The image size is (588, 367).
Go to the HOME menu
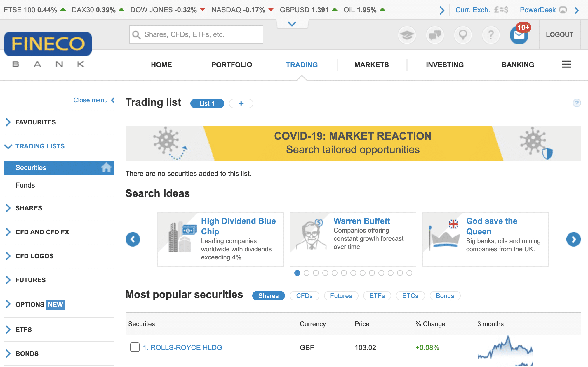click(x=161, y=65)
